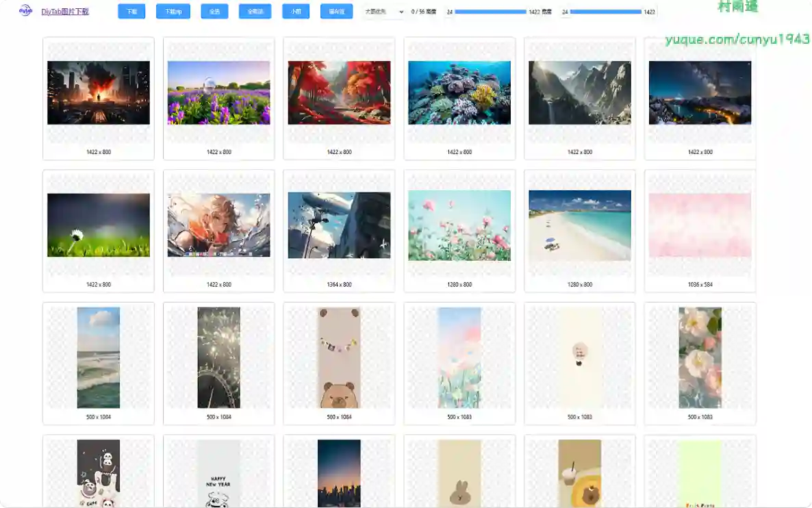Select the anime girl wallpaper thumbnail
The image size is (812, 508).
point(219,225)
